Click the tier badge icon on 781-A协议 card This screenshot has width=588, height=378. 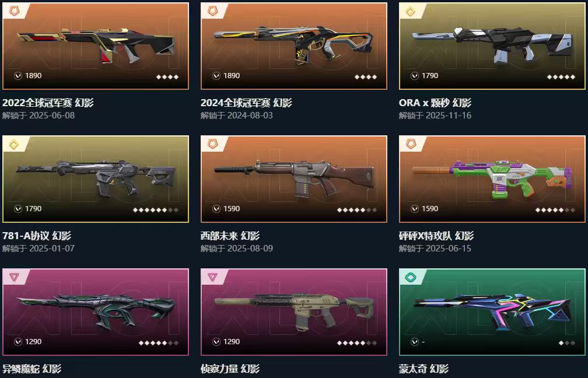[14, 145]
